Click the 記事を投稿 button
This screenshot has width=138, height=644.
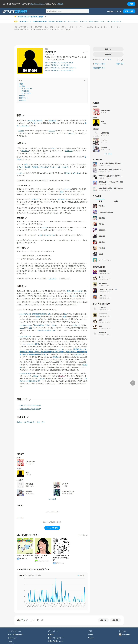click(x=129, y=11)
